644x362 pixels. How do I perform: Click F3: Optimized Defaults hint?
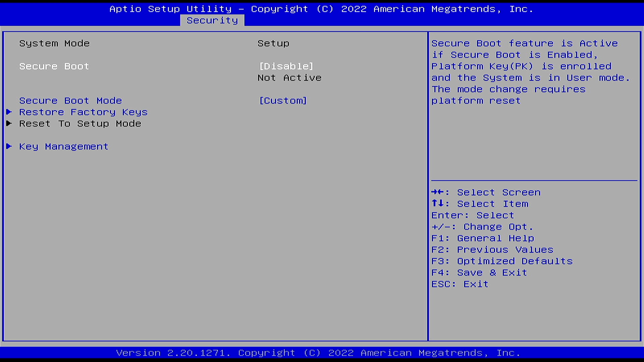click(502, 261)
